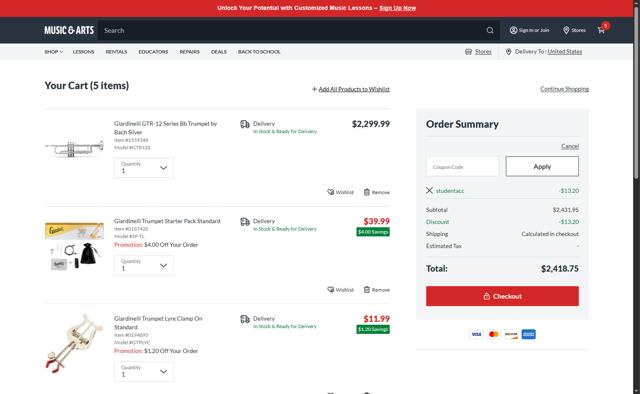Click the Delivery To location pin icon
The height and width of the screenshot is (394, 640).
pos(508,52)
